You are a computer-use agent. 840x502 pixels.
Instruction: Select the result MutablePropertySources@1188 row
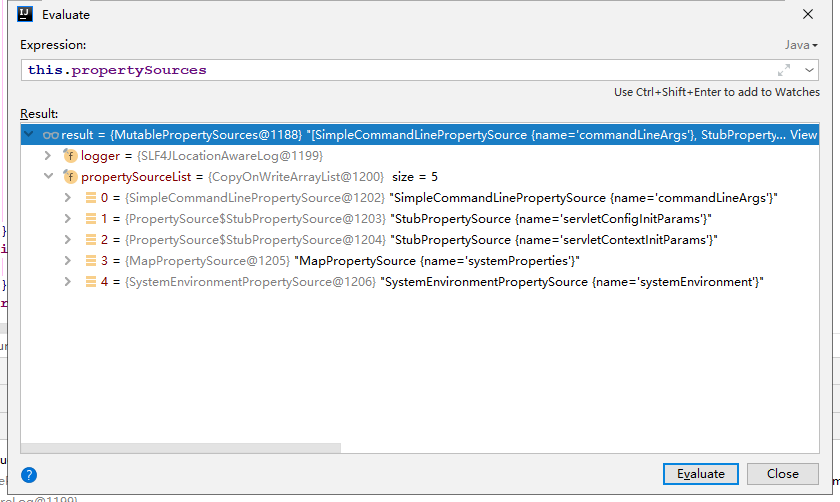(420, 135)
